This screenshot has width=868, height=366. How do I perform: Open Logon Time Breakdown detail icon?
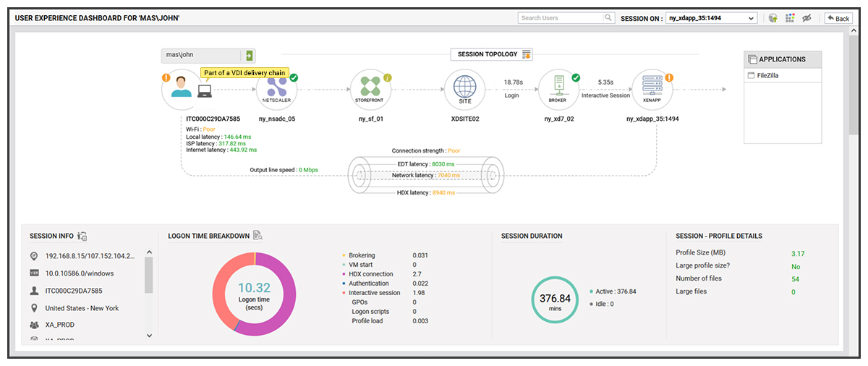pyautogui.click(x=258, y=235)
